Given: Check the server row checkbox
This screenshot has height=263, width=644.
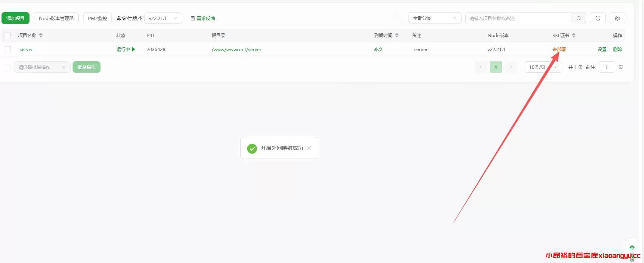Looking at the screenshot, I should [x=8, y=49].
